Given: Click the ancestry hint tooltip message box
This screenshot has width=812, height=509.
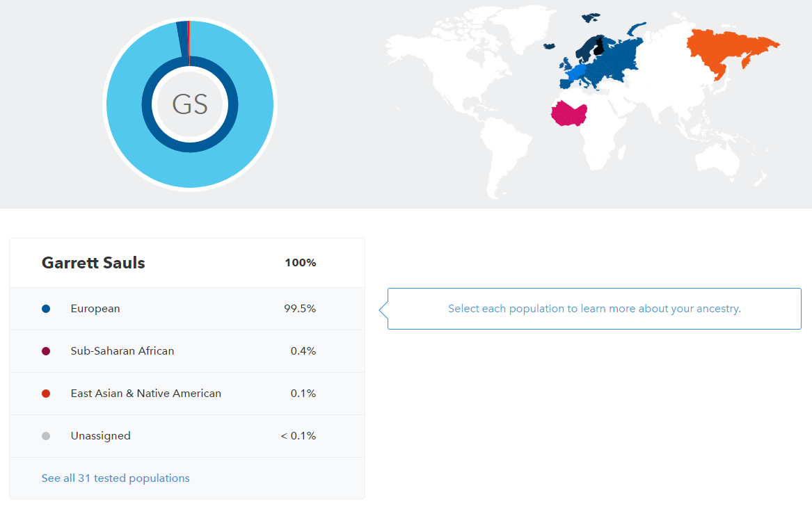Looking at the screenshot, I should pos(594,308).
